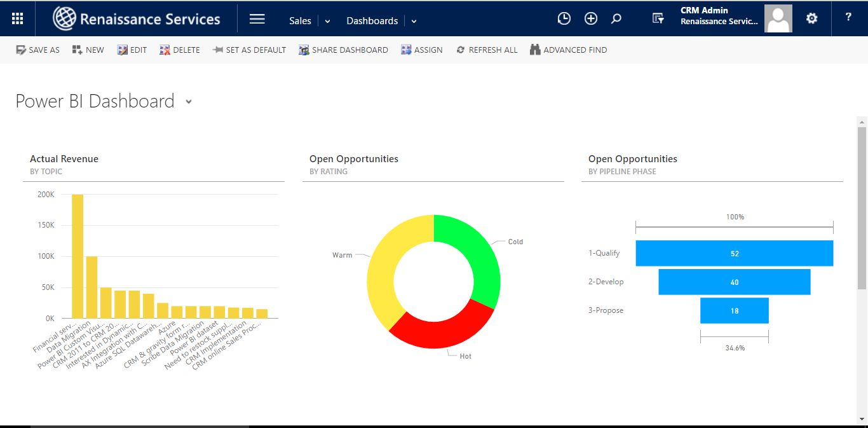Click REFRESH ALL button
The width and height of the screenshot is (868, 428).
click(487, 50)
